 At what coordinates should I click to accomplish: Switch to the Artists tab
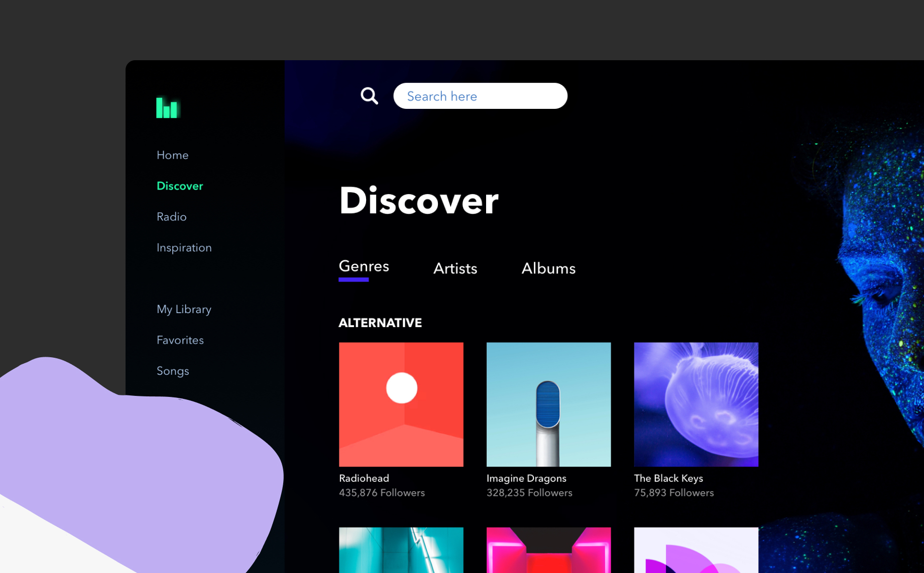(455, 268)
